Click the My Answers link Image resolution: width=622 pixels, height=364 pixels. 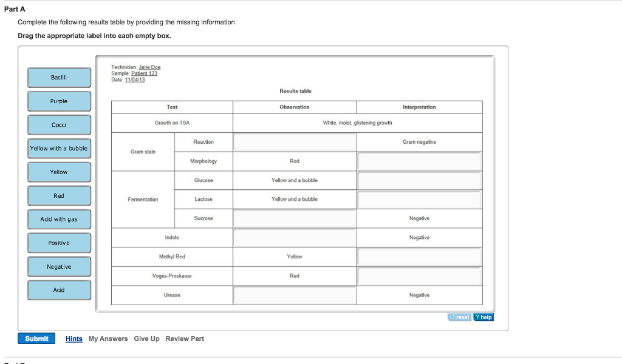click(108, 339)
